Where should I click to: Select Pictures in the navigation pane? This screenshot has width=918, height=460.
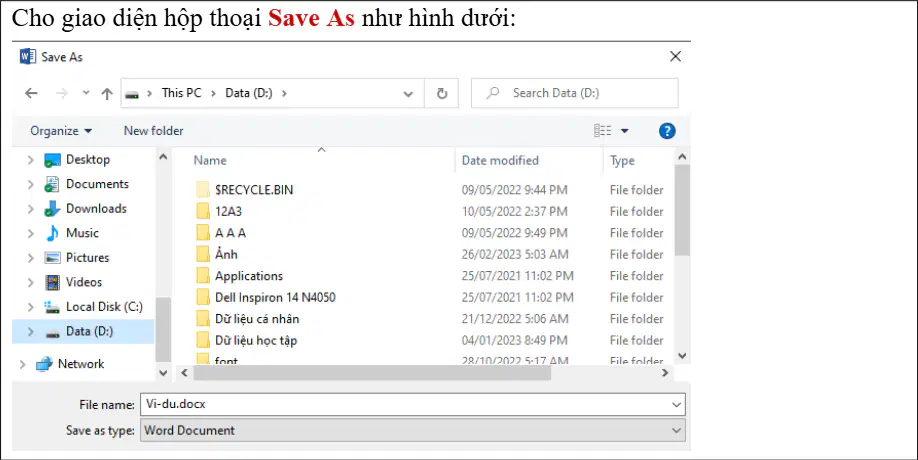point(87,258)
